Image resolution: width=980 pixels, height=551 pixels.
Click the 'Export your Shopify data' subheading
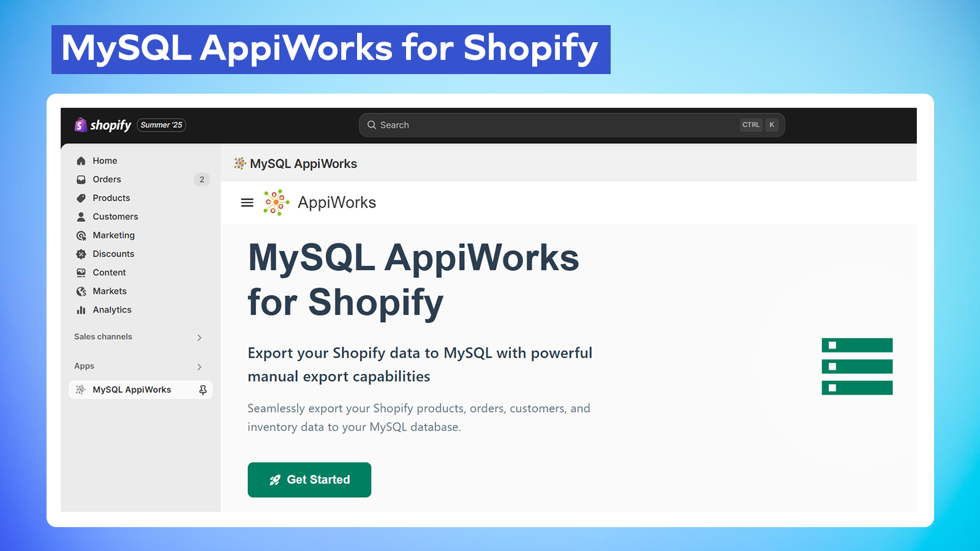coord(420,365)
